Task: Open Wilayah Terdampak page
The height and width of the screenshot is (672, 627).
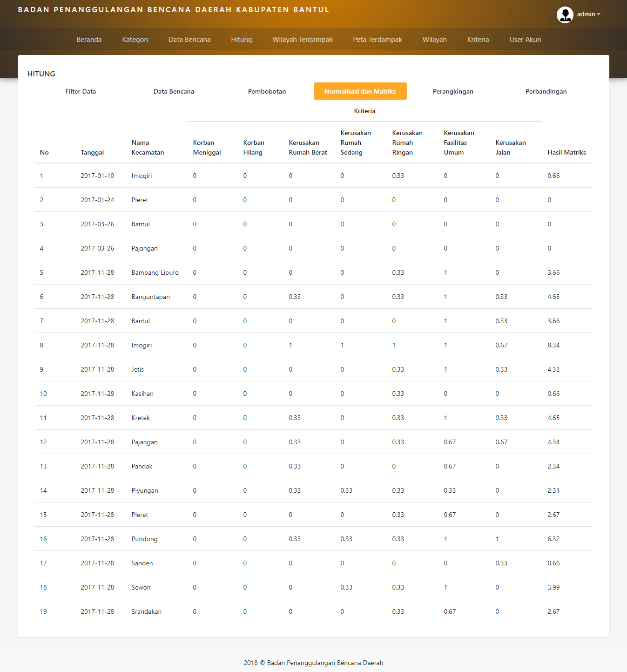Action: coord(302,40)
